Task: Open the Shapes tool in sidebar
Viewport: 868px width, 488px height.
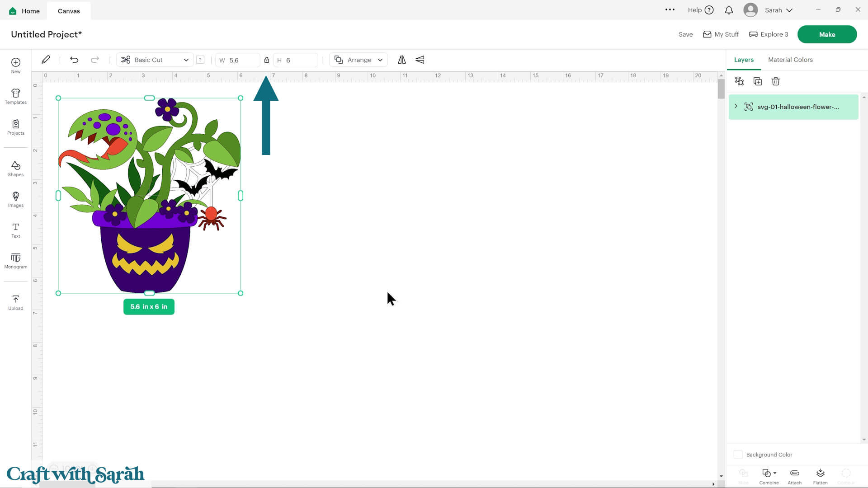Action: (x=15, y=168)
